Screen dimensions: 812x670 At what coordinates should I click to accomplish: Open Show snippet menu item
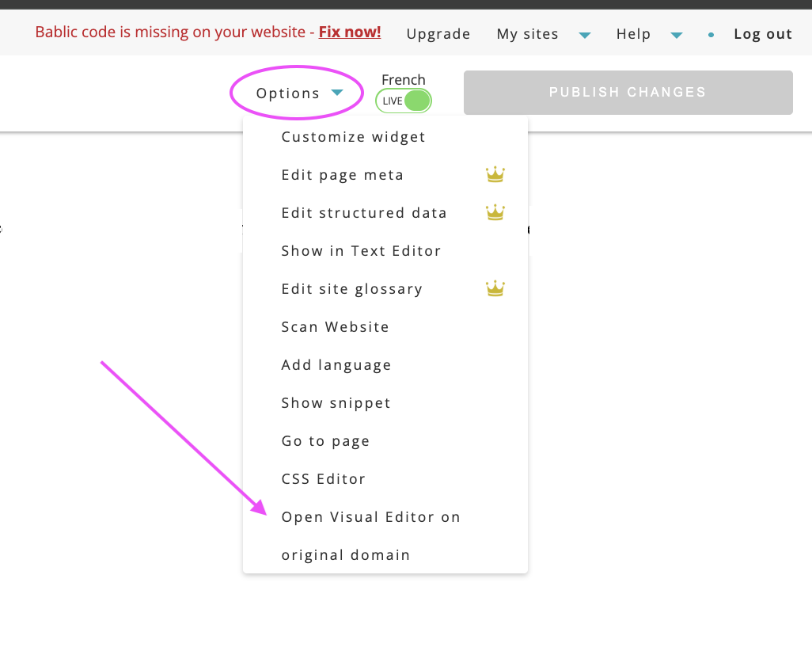point(336,403)
